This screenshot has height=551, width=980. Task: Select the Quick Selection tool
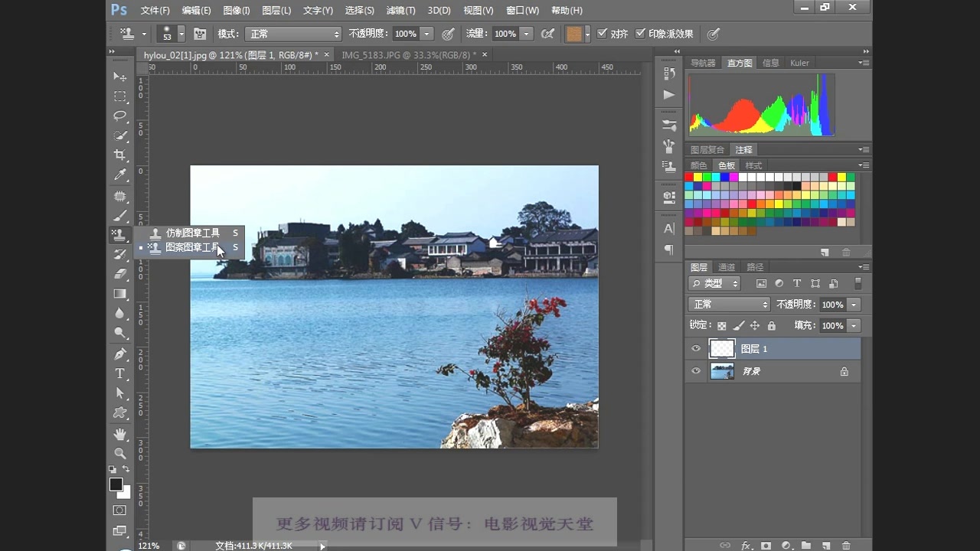pos(120,135)
